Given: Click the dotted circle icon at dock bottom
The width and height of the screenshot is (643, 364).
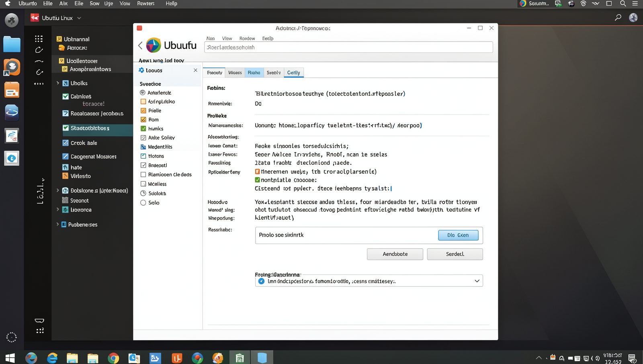Looking at the screenshot, I should pyautogui.click(x=12, y=337).
